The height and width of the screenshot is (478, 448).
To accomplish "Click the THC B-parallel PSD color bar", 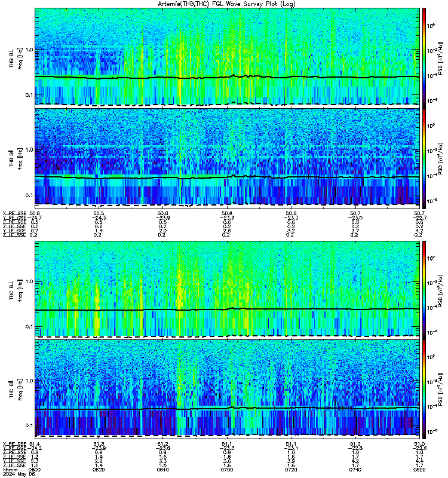I will click(x=424, y=390).
